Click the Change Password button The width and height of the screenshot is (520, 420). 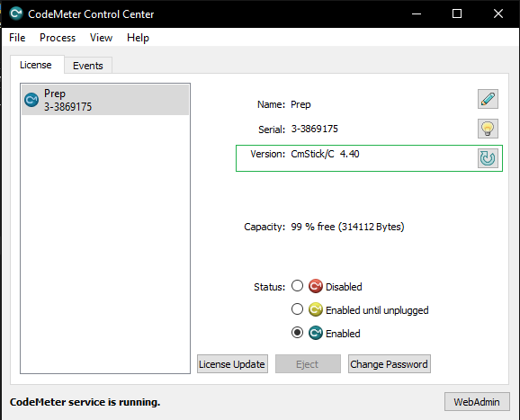point(390,364)
